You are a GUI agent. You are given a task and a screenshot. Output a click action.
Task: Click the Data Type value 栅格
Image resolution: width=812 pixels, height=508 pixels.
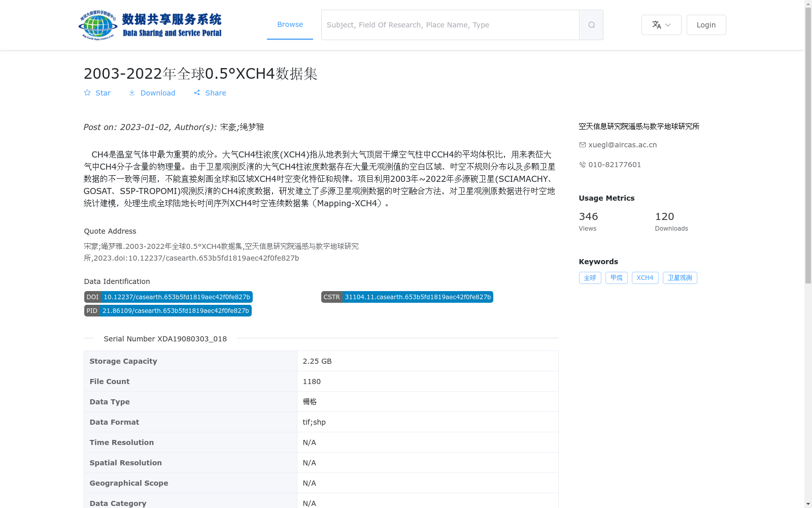pyautogui.click(x=310, y=402)
